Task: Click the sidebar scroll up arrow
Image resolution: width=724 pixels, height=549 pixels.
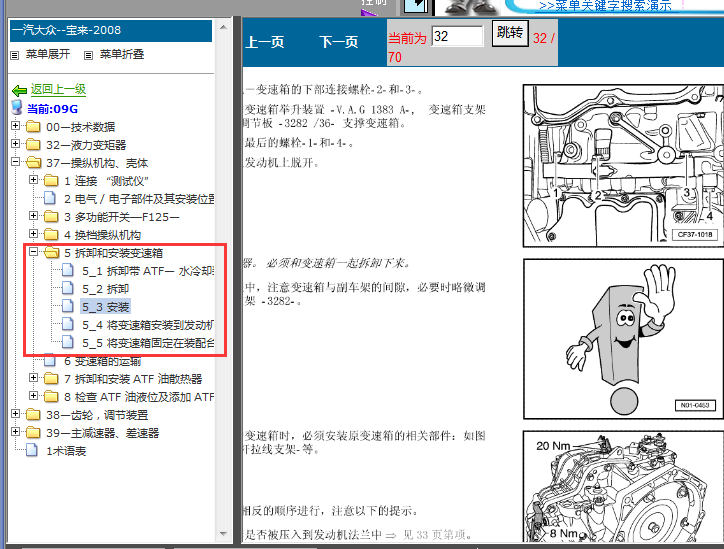Action: click(223, 27)
